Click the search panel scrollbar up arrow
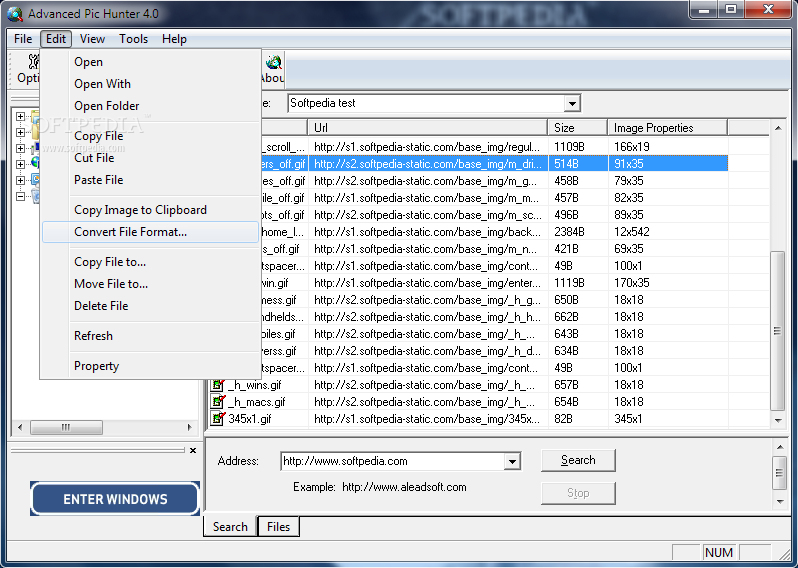798x568 pixels. pyautogui.click(x=780, y=447)
